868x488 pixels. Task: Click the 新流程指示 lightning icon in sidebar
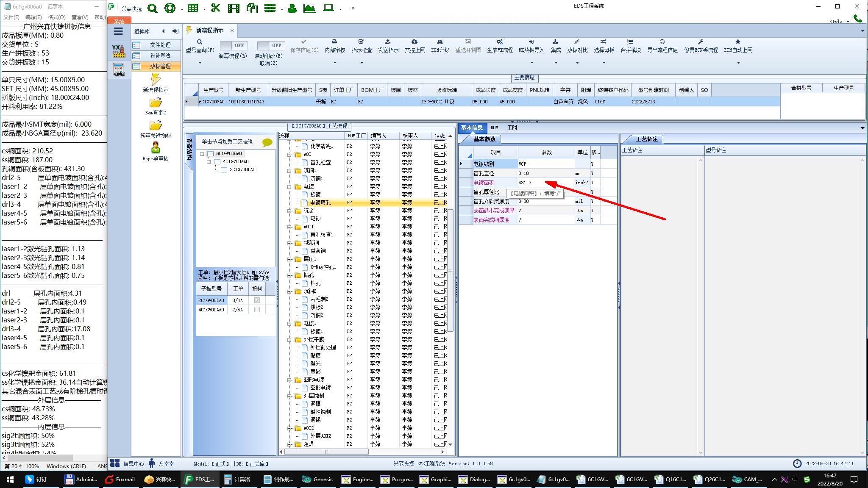click(156, 79)
